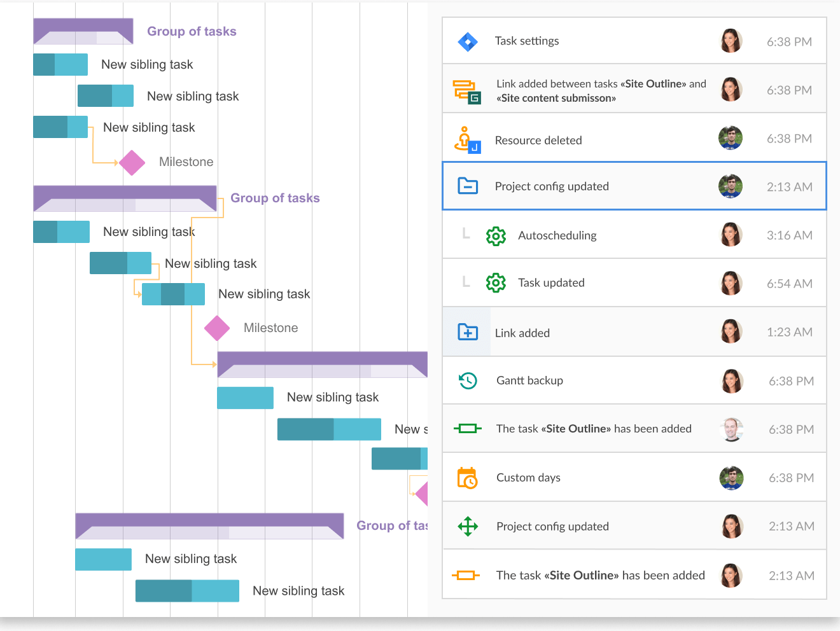
Task: Click the blue folder-minus icon in the highlighted row
Action: click(468, 186)
